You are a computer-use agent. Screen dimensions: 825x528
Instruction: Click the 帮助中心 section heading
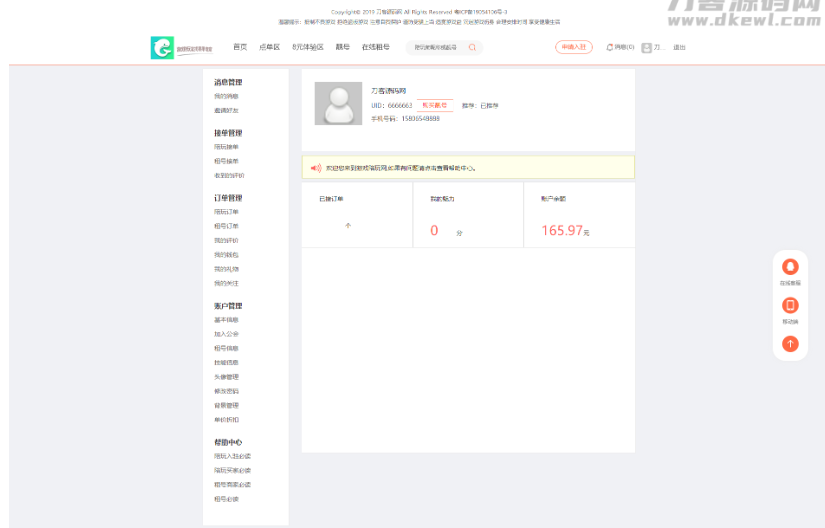[228, 442]
